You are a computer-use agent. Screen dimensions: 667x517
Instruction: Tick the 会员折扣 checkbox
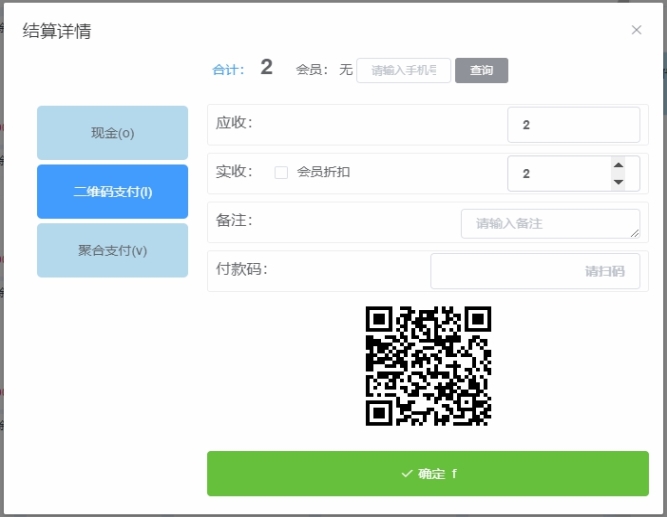pyautogui.click(x=281, y=172)
